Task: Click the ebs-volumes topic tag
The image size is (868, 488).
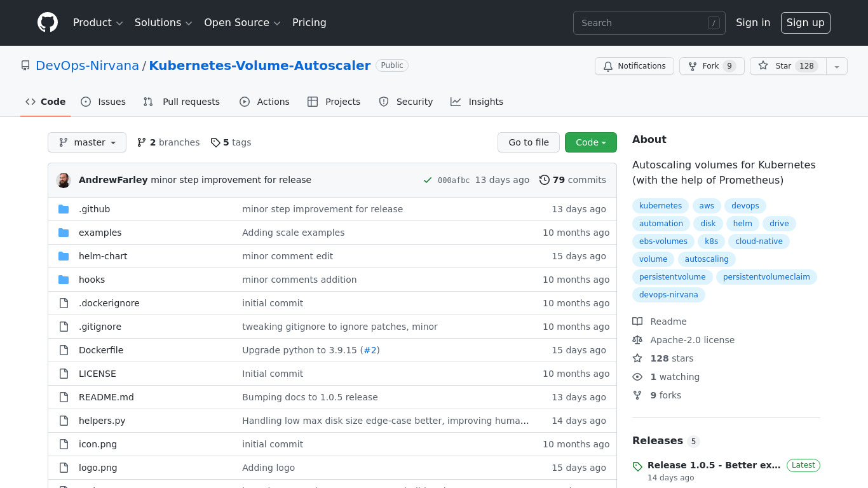Action: (663, 241)
